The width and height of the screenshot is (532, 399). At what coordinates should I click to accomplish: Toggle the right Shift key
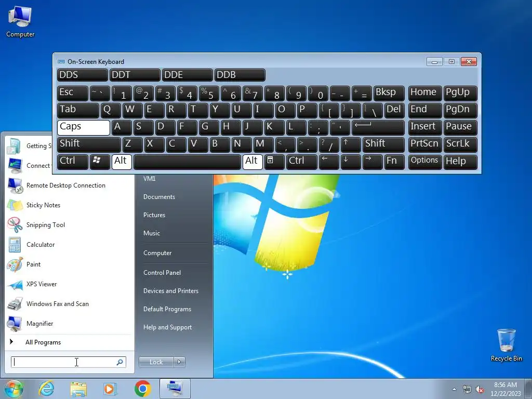click(x=383, y=145)
